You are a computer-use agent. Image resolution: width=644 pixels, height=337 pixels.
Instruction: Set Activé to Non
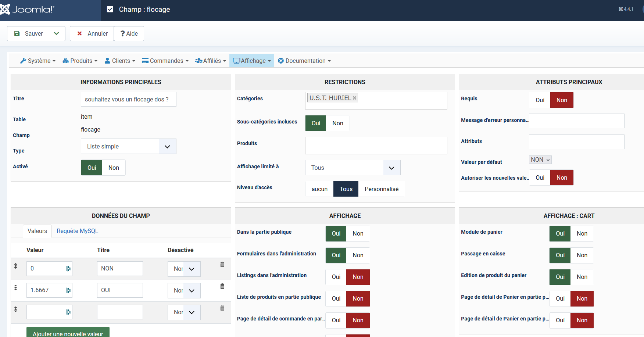[x=114, y=168]
